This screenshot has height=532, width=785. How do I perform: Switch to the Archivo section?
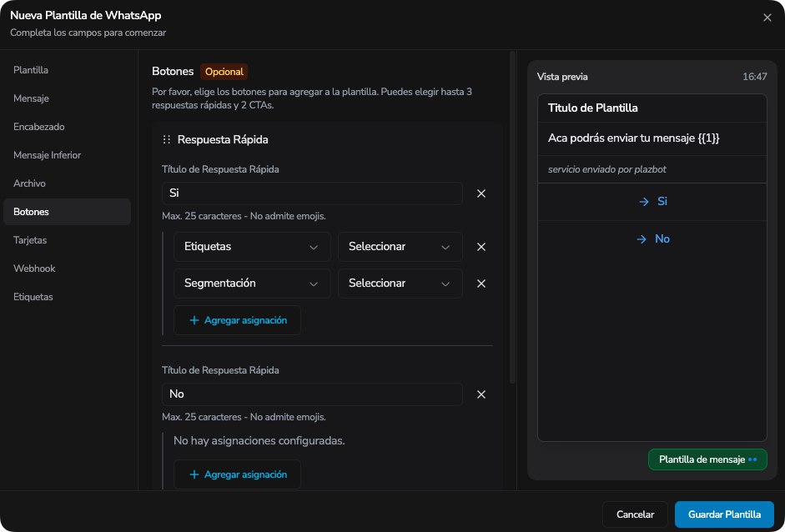67,183
